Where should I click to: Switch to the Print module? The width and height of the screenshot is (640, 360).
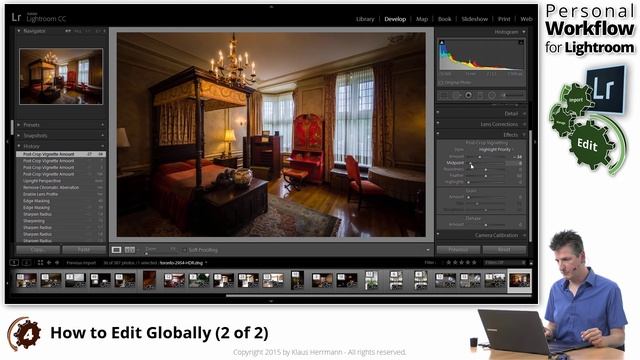(x=504, y=19)
